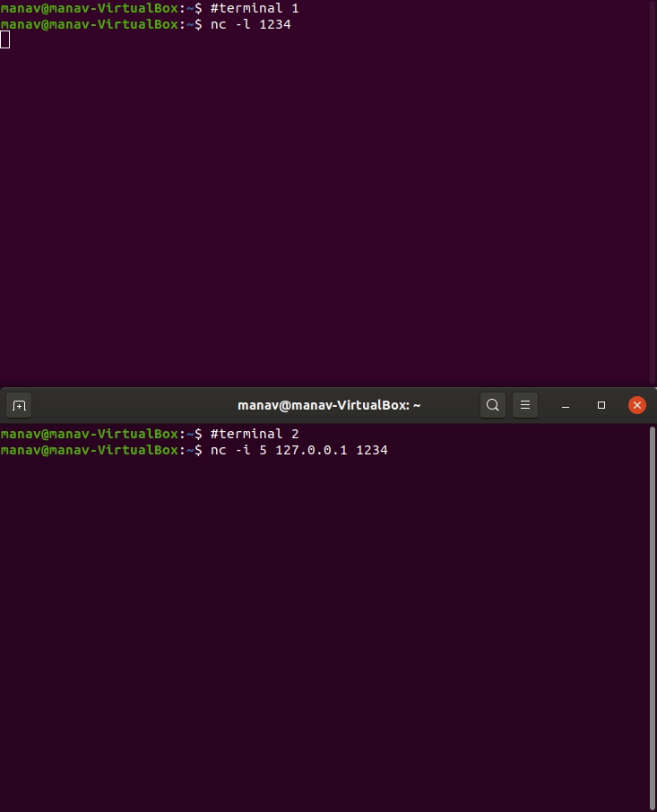The image size is (657, 812).
Task: Click the 'nc -i 5 127.0.0.1 1234' command
Action: coord(298,450)
